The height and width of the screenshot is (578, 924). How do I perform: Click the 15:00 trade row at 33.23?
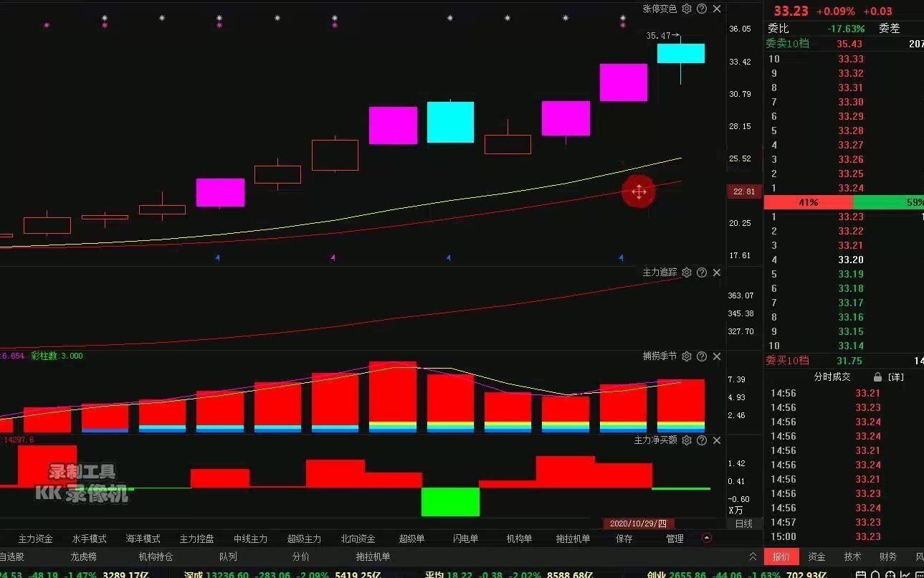pos(844,536)
